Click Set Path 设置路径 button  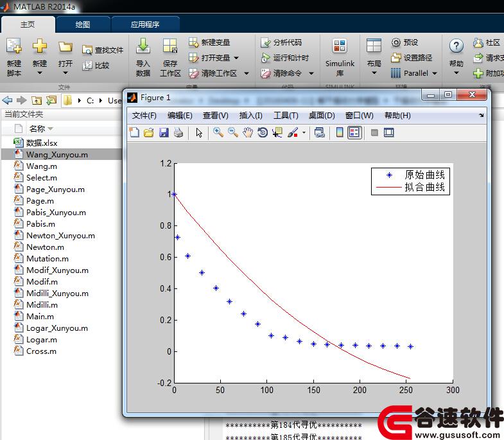pos(412,58)
